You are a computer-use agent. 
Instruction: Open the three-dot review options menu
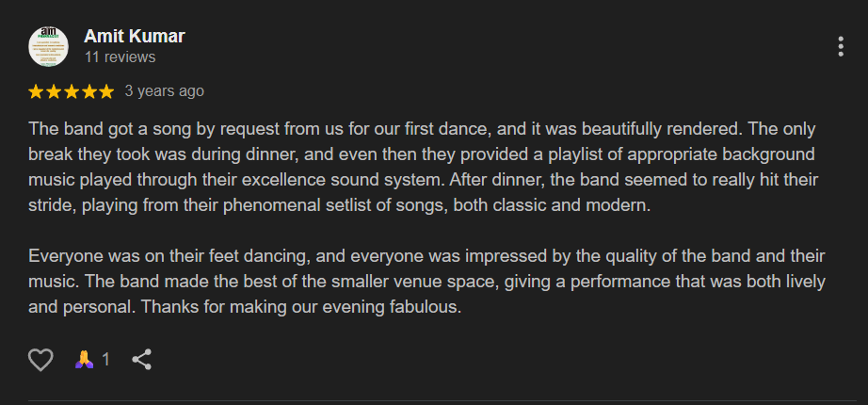841,46
